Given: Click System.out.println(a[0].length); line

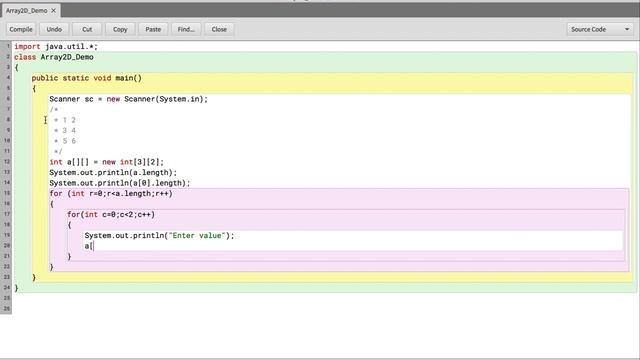Looking at the screenshot, I should (x=120, y=183).
